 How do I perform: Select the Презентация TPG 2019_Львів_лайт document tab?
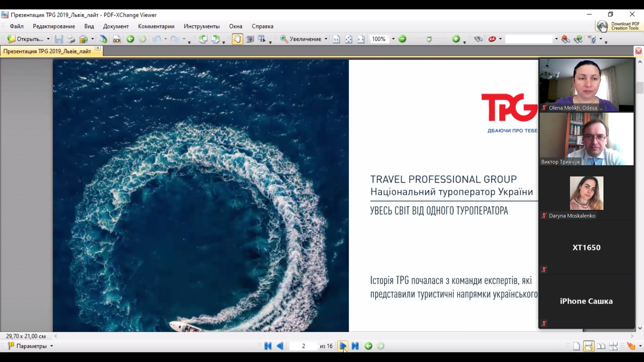coord(47,51)
